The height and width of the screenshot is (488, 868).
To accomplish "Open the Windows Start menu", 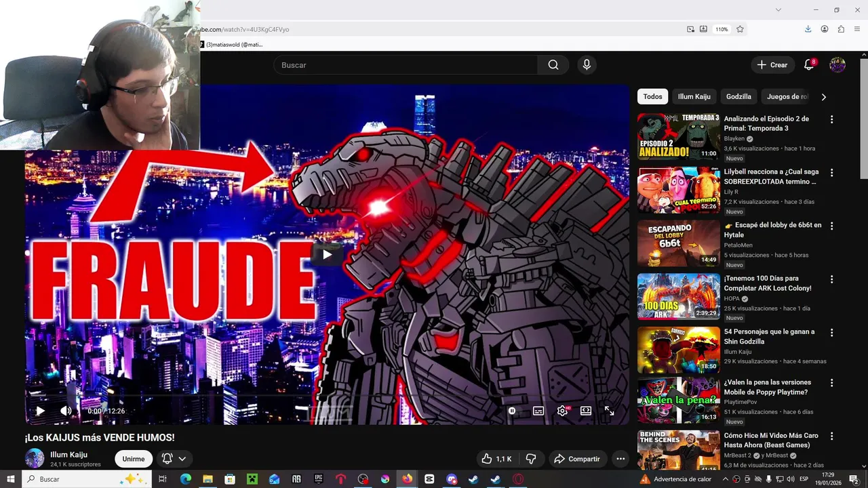I will tap(10, 479).
